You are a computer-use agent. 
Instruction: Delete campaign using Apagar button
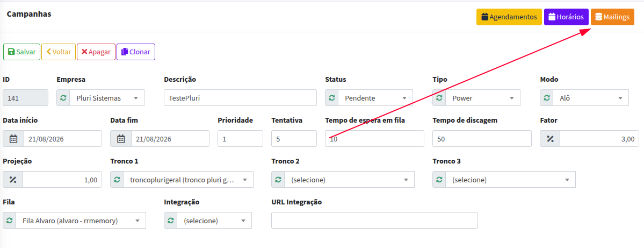tap(96, 52)
